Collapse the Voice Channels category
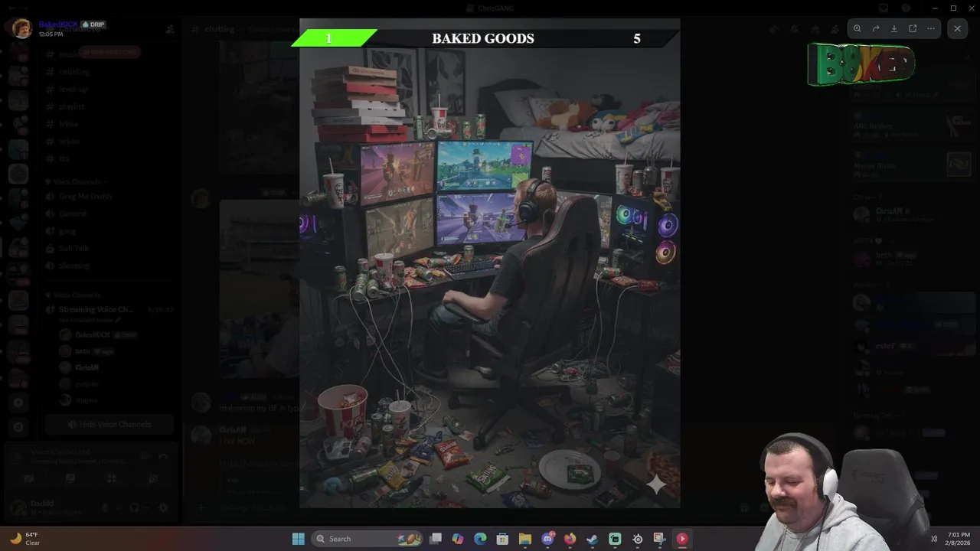The width and height of the screenshot is (980, 551). coord(77,181)
